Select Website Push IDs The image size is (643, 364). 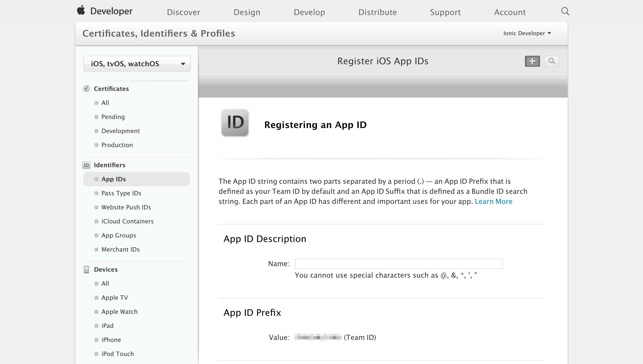[126, 207]
